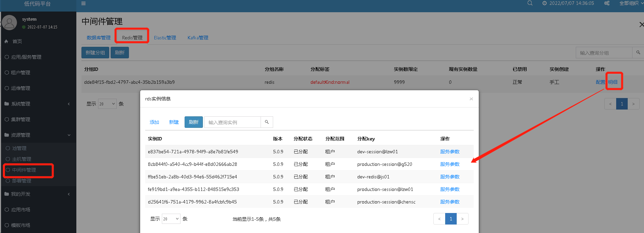Screen dimensions: 644x233
Task: Click 新建 link in instance dialog
Action: pos(174,122)
